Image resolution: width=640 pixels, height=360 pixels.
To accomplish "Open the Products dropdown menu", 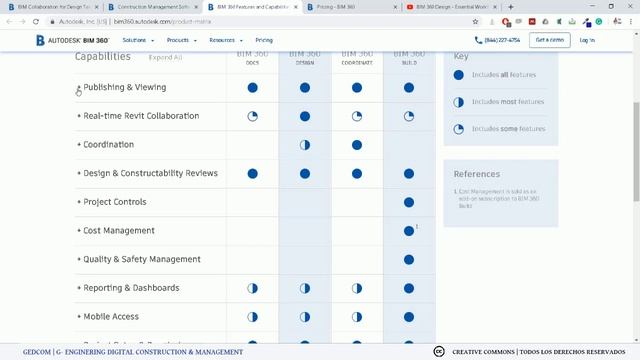I will pos(182,40).
